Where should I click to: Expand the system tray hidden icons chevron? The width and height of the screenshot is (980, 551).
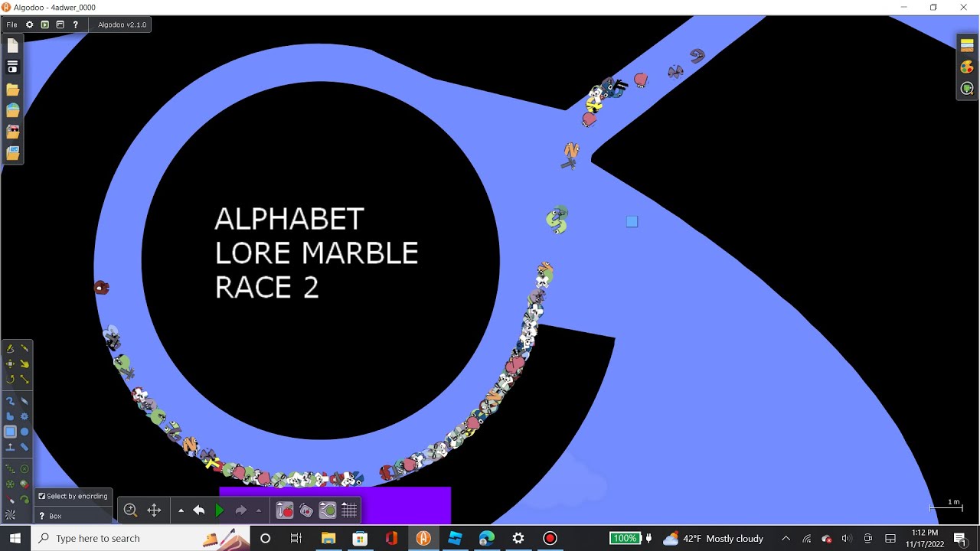tap(786, 538)
